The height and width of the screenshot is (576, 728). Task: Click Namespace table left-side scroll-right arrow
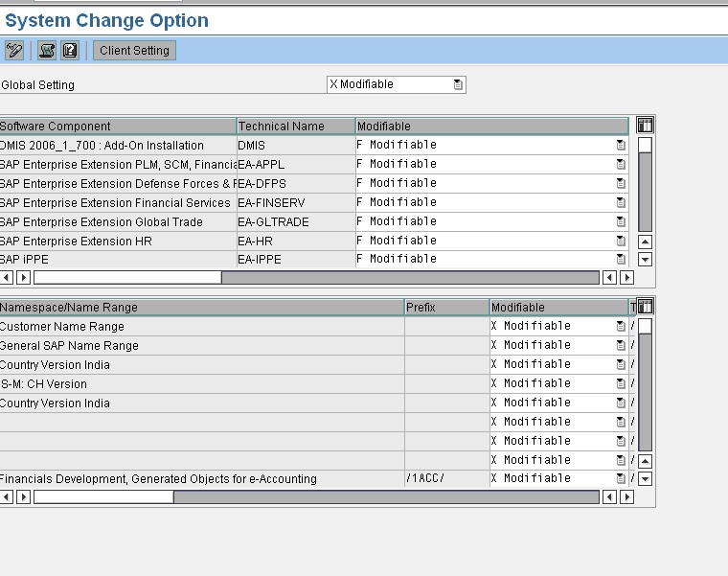pyautogui.click(x=23, y=497)
